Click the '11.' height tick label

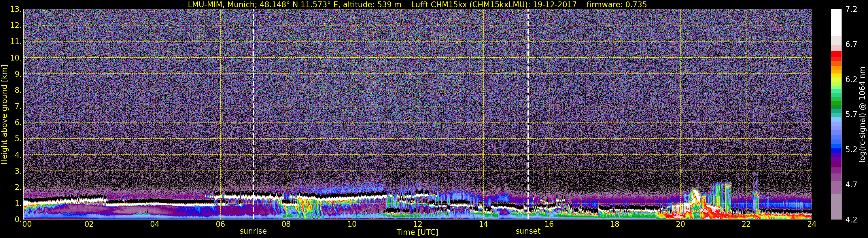[16, 41]
